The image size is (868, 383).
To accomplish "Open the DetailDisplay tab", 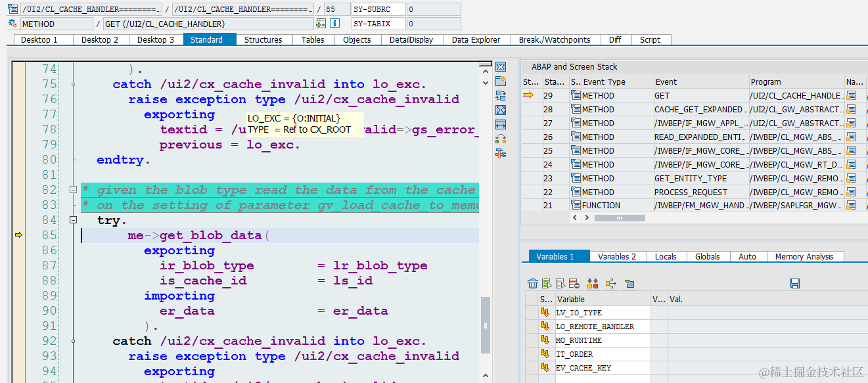I will click(411, 39).
